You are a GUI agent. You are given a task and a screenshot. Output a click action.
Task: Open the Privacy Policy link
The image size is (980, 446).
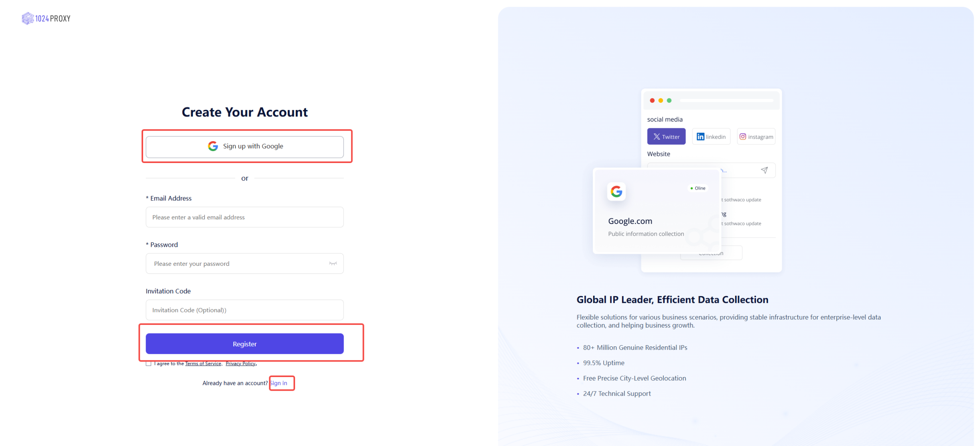click(240, 363)
